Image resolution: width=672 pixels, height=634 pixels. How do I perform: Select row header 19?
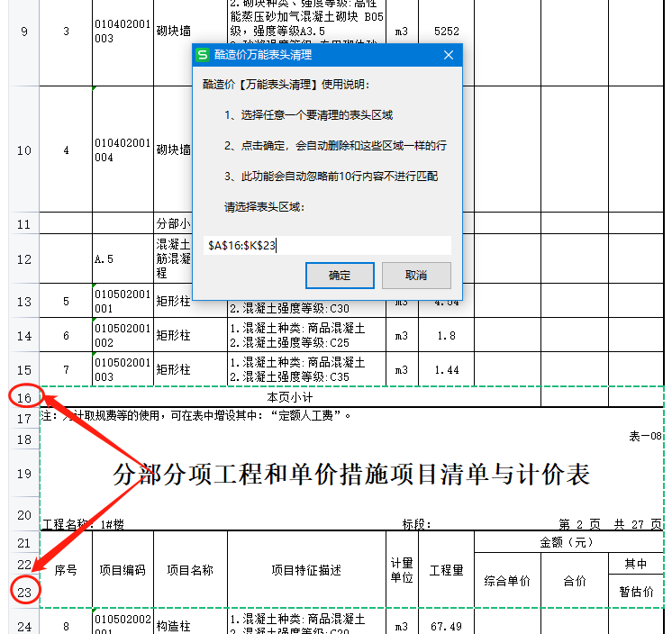(24, 474)
